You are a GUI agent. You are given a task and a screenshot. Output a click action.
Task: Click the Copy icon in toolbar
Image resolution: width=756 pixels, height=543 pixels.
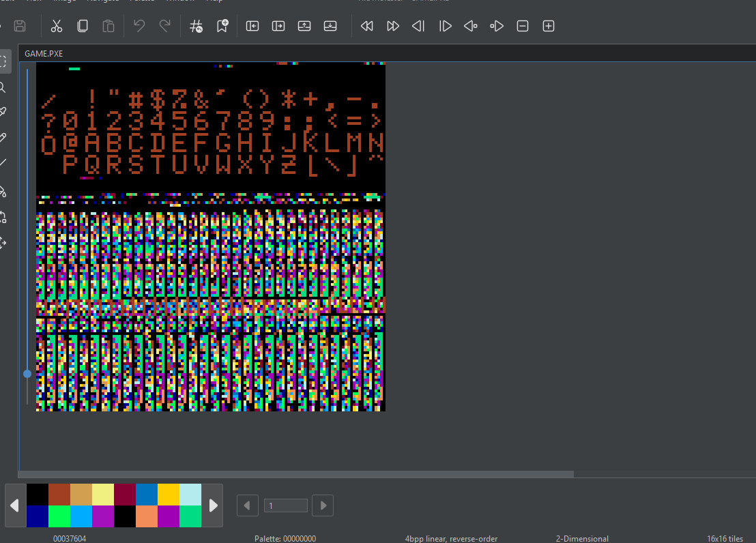tap(83, 26)
